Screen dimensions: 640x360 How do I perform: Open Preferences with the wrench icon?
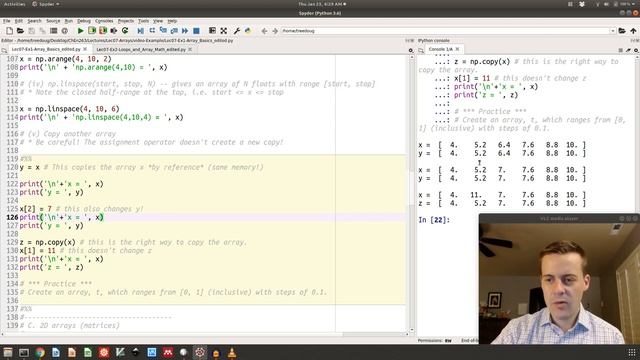236,31
